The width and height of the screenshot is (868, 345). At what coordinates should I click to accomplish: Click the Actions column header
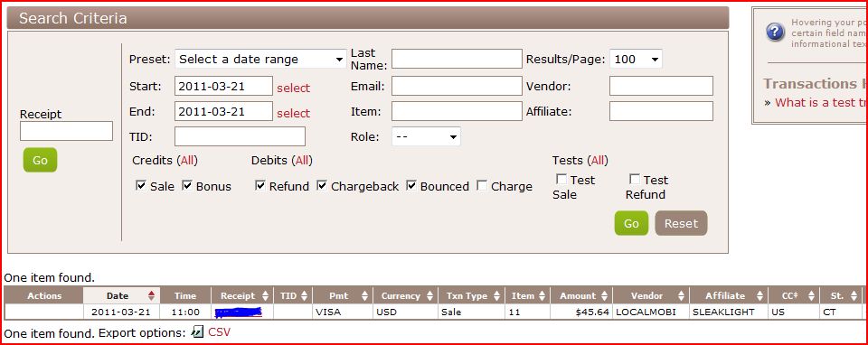coord(44,296)
